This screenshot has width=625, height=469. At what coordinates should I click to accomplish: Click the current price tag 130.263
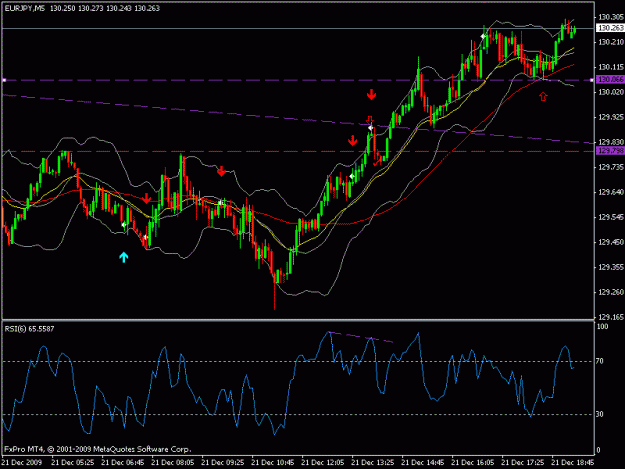[x=610, y=28]
